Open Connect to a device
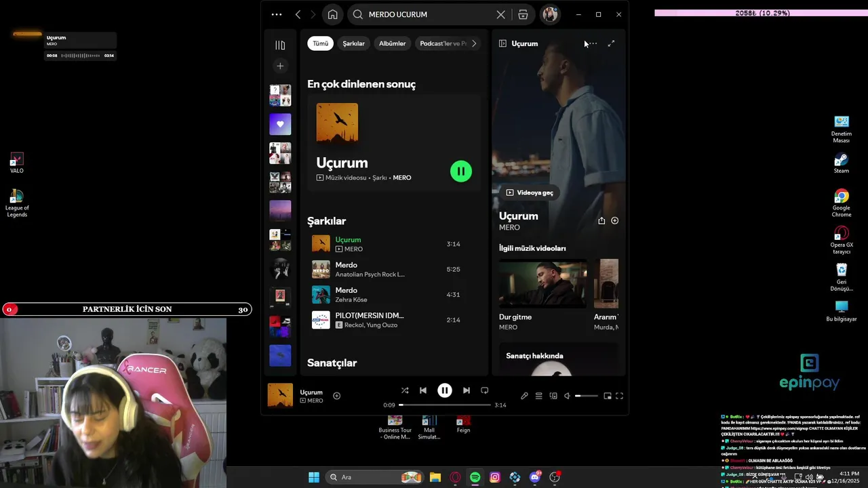This screenshot has width=868, height=488. [x=553, y=396]
